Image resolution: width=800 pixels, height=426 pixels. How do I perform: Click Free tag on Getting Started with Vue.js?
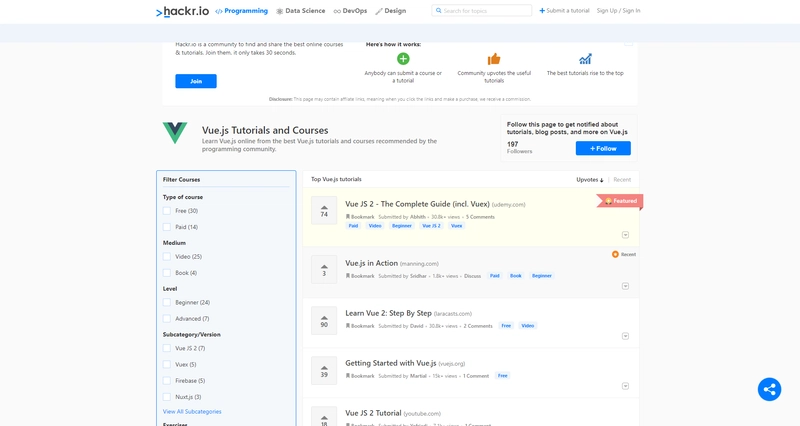tap(503, 375)
